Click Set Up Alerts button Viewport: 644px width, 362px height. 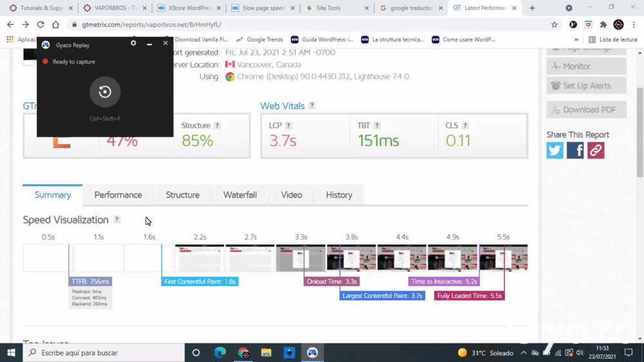point(586,86)
